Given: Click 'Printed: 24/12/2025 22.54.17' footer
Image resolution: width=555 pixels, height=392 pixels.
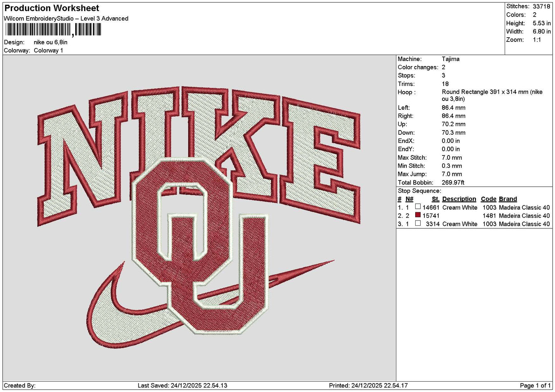Looking at the screenshot, I should pyautogui.click(x=368, y=385).
